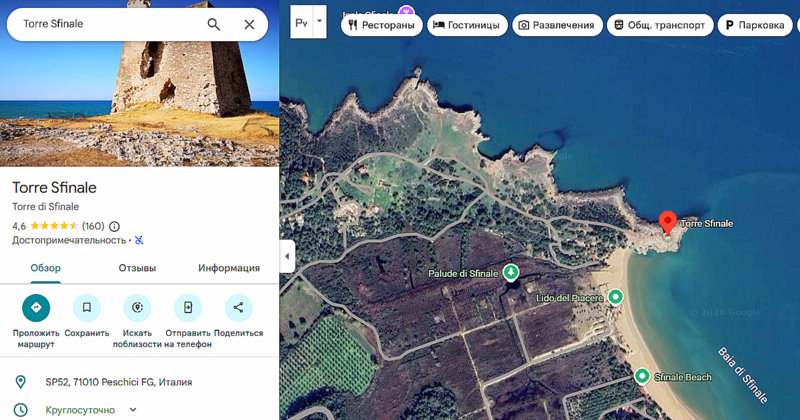Click the Отправить на телефон icon

pos(187,307)
